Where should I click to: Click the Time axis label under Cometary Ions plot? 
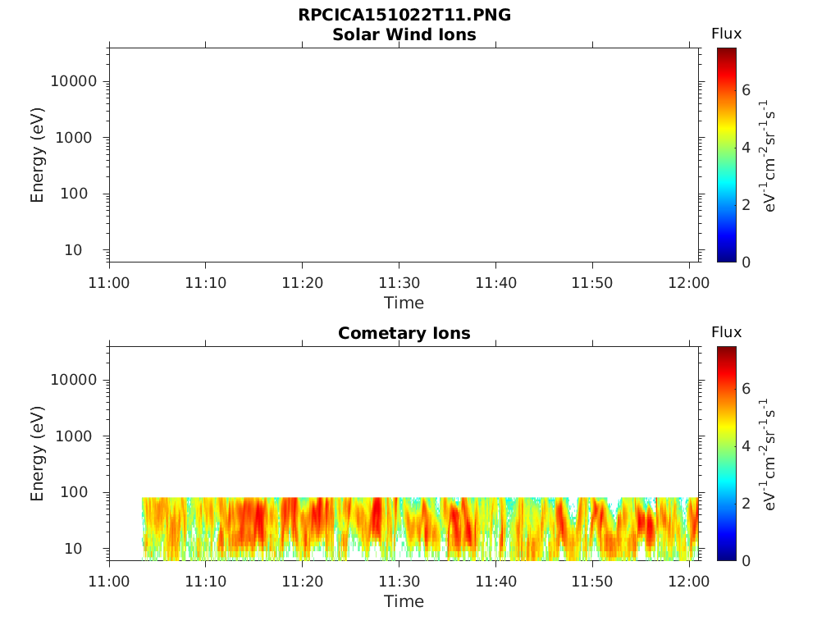point(404,601)
